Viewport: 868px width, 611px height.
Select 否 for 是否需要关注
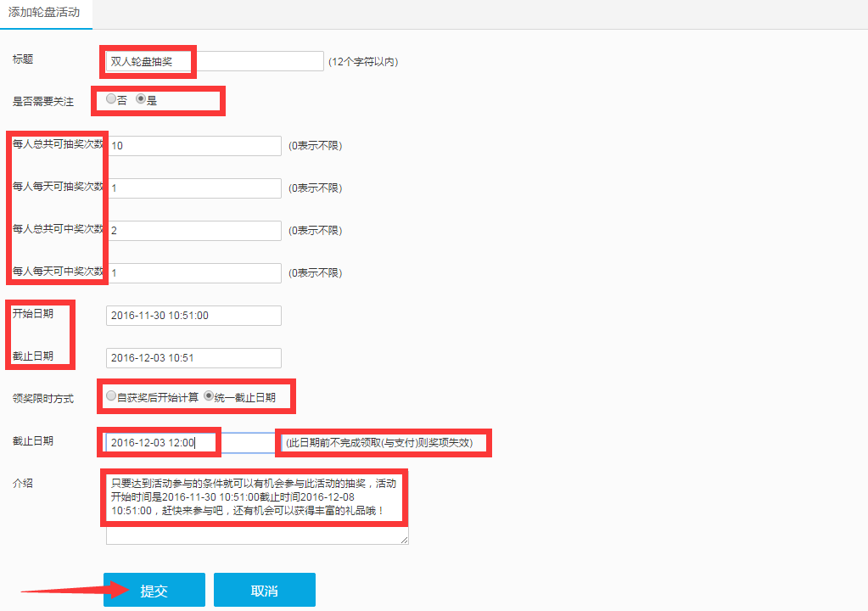(111, 99)
